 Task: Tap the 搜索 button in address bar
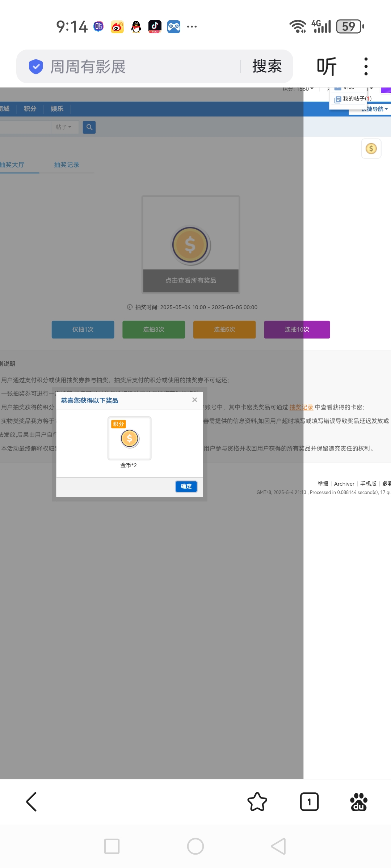(x=267, y=66)
